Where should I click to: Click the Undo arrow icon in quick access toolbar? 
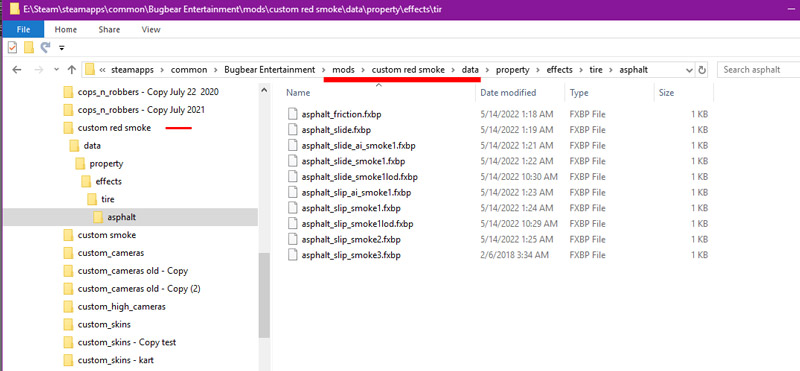(45, 47)
